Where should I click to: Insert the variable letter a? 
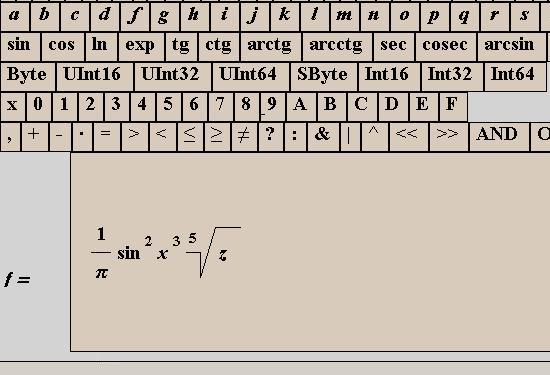(x=15, y=16)
